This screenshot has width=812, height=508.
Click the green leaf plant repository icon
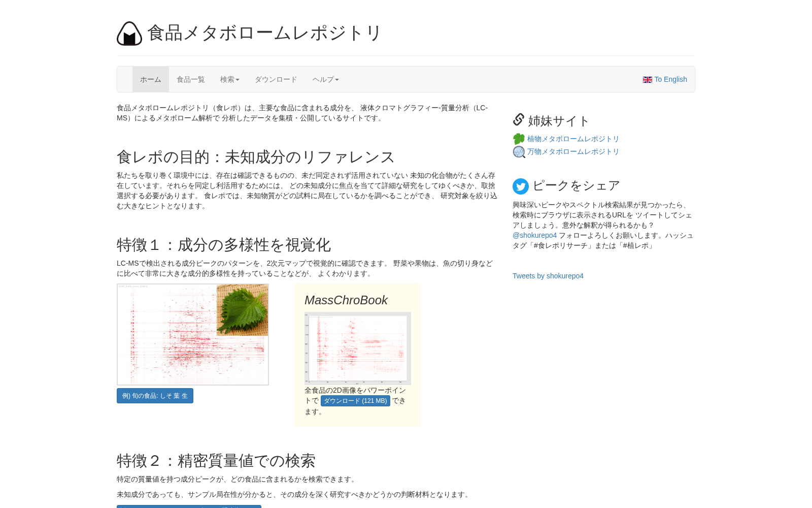pyautogui.click(x=519, y=139)
